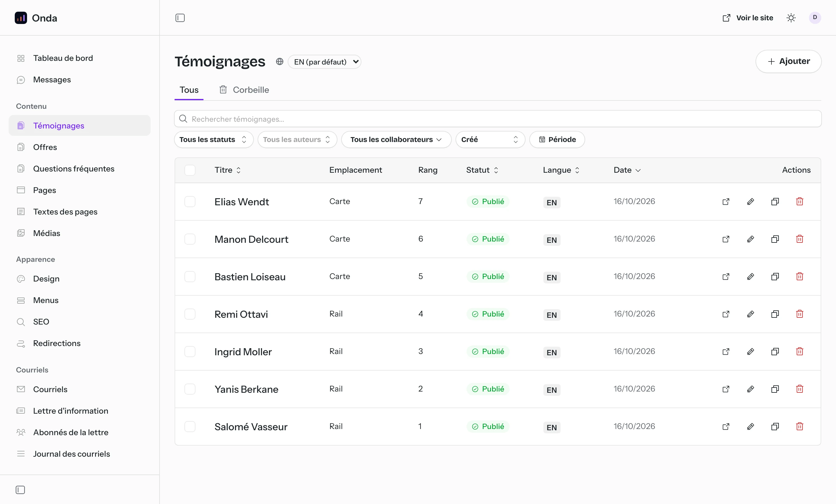The width and height of the screenshot is (836, 504).
Task: Duplicate the Bastien Loiseau testimonial
Action: pyautogui.click(x=775, y=276)
